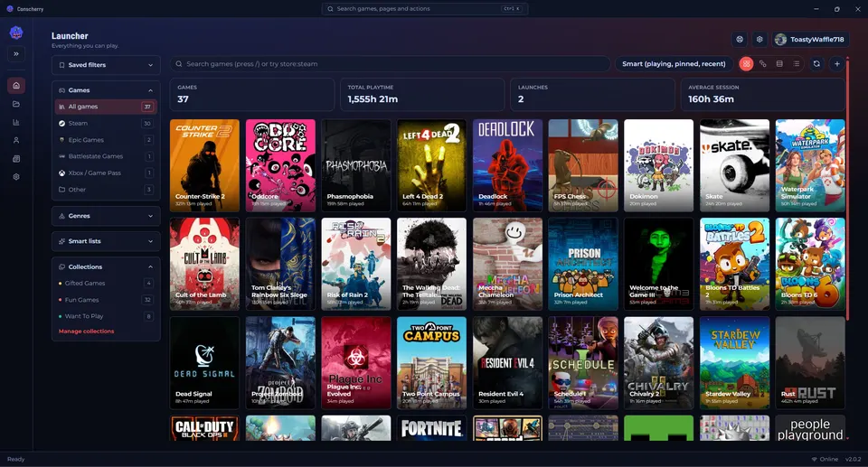The height and width of the screenshot is (467, 868).
Task: Open the Bloons TD 6 game card
Action: [x=810, y=264]
